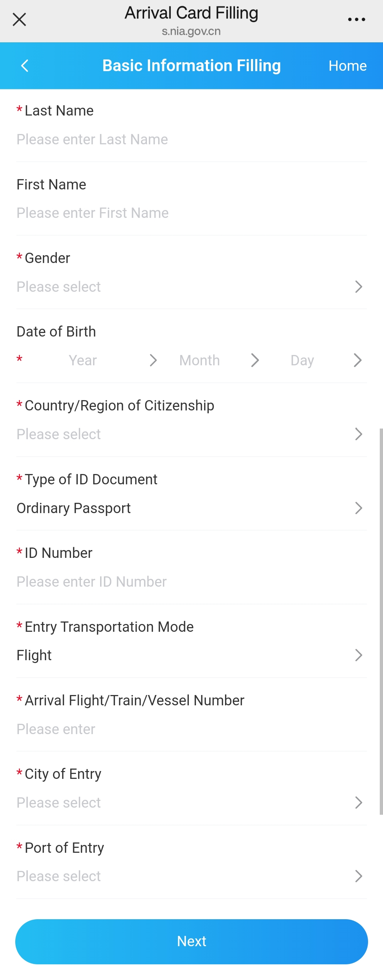Open the City of Entry selector

(x=192, y=803)
